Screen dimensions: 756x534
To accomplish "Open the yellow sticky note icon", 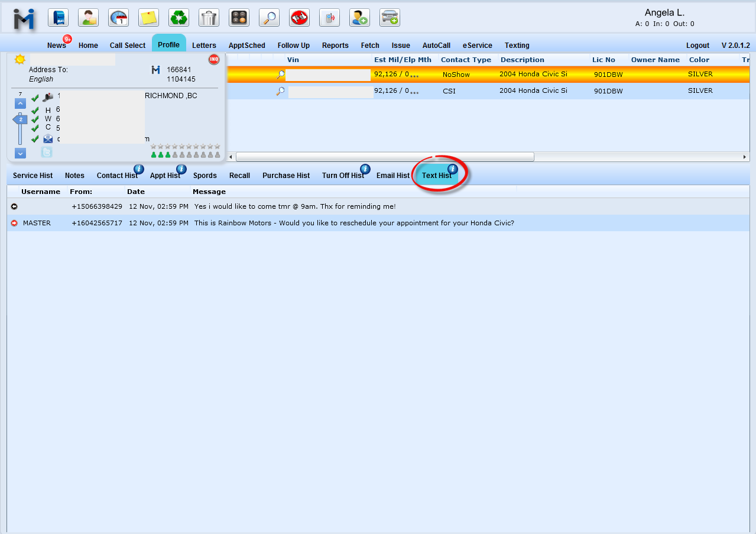I will pyautogui.click(x=148, y=18).
